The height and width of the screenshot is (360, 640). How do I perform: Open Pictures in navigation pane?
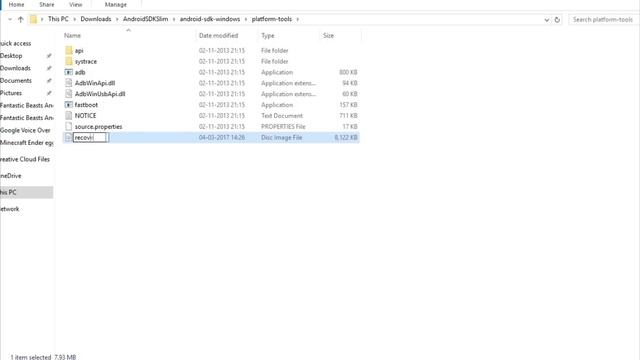(11, 93)
